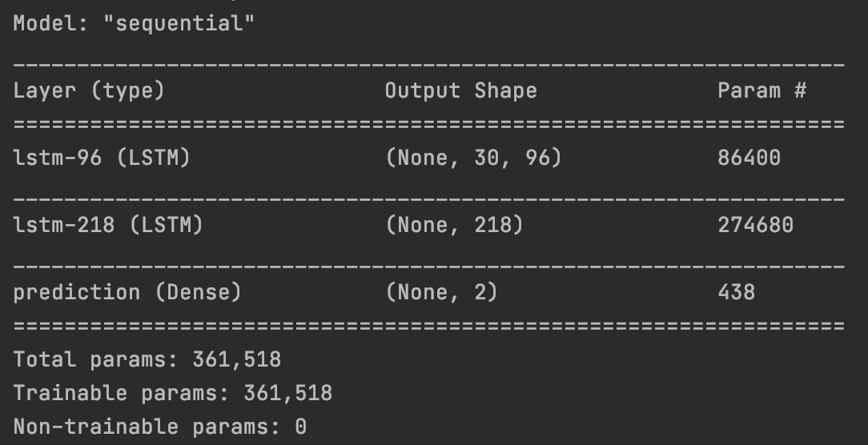This screenshot has width=868, height=445.
Task: Click the "Trainable params: 361,518" line
Action: coord(173,393)
